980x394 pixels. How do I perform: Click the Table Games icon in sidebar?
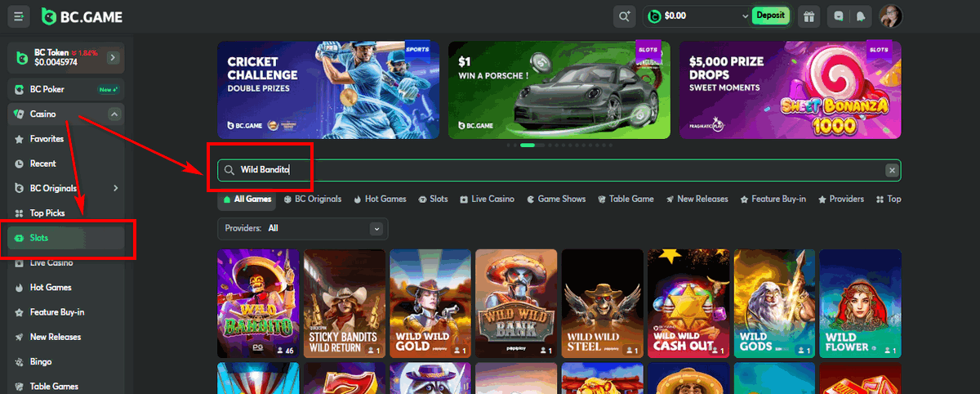[20, 387]
